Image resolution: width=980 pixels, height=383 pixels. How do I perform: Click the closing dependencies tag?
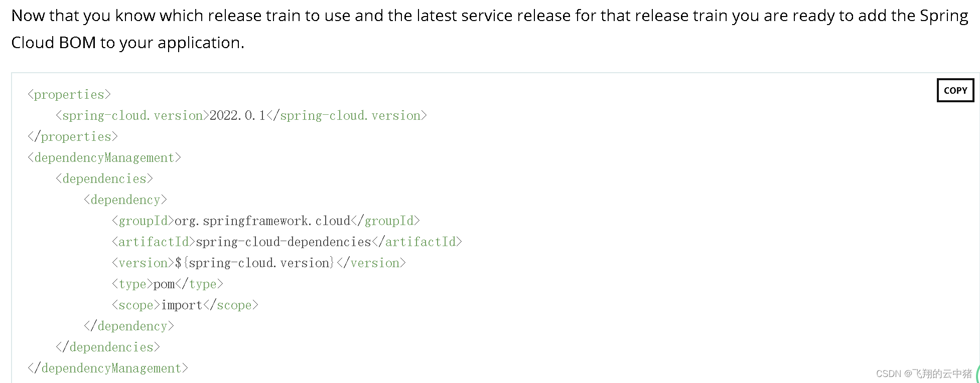pyautogui.click(x=108, y=347)
